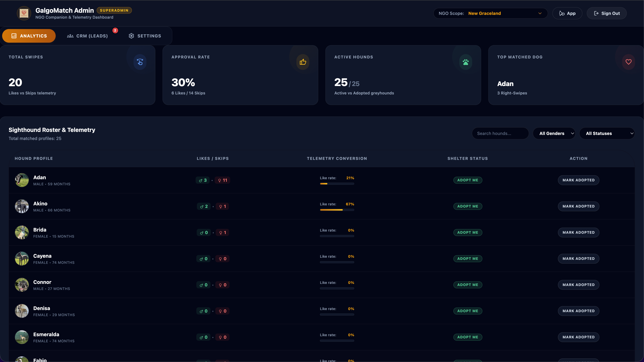
Task: Click the red CRM notification badge
Action: (x=115, y=30)
